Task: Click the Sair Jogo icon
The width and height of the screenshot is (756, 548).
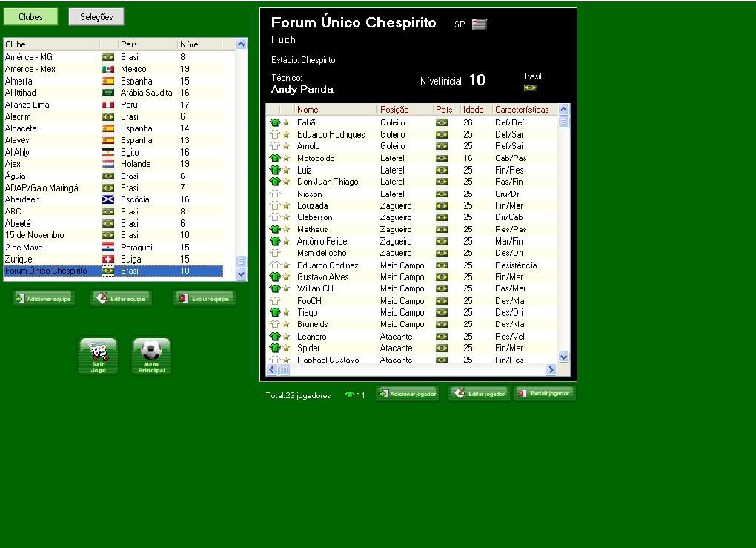Action: [x=98, y=356]
